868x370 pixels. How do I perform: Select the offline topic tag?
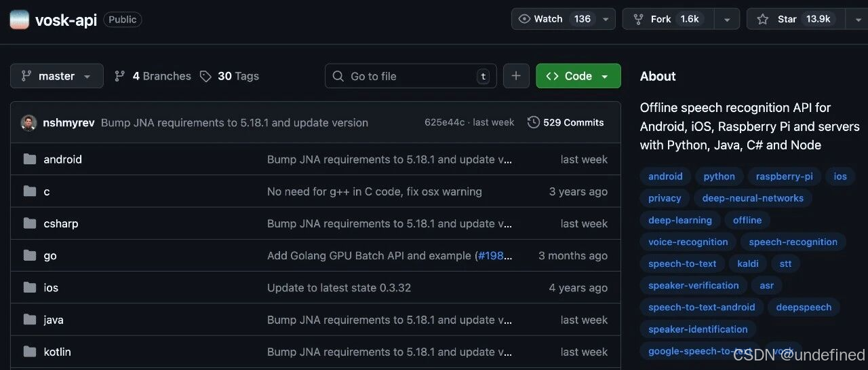coord(747,220)
